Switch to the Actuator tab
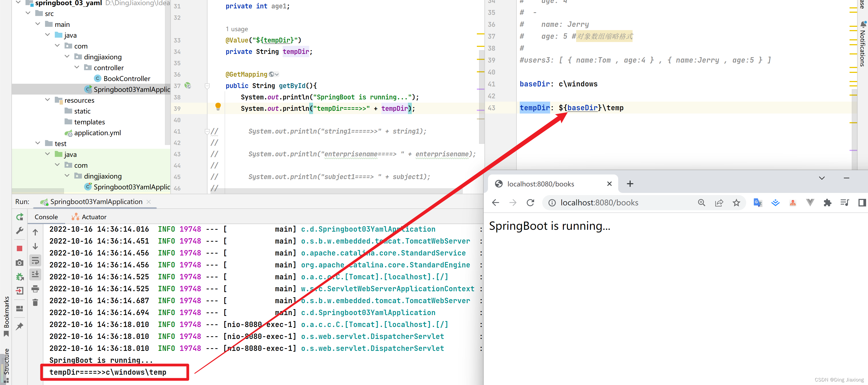The height and width of the screenshot is (385, 868). pos(89,217)
